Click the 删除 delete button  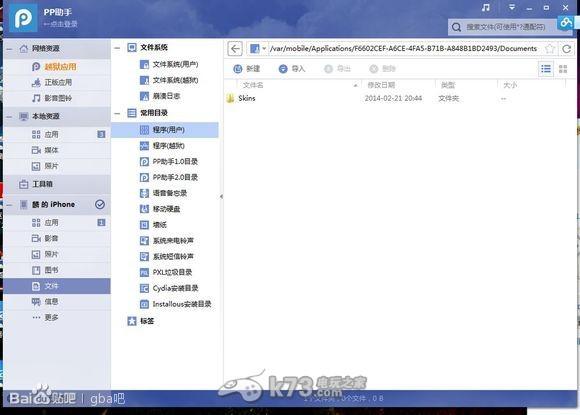click(x=382, y=69)
